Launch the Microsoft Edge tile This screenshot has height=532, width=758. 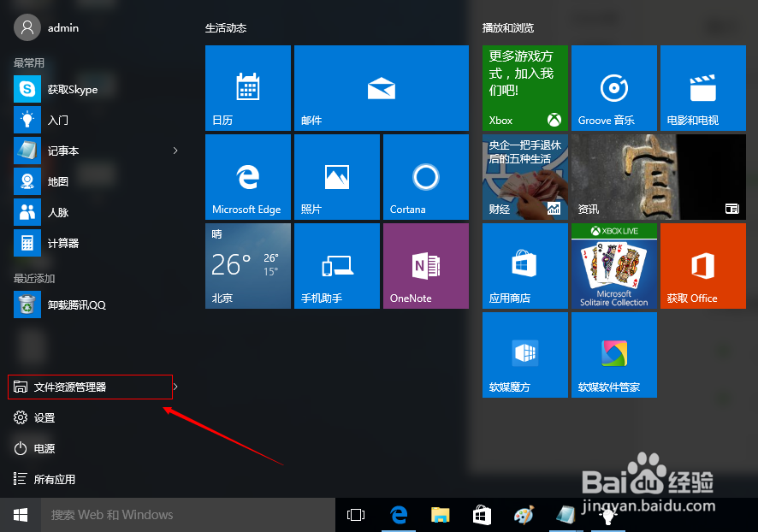click(248, 177)
